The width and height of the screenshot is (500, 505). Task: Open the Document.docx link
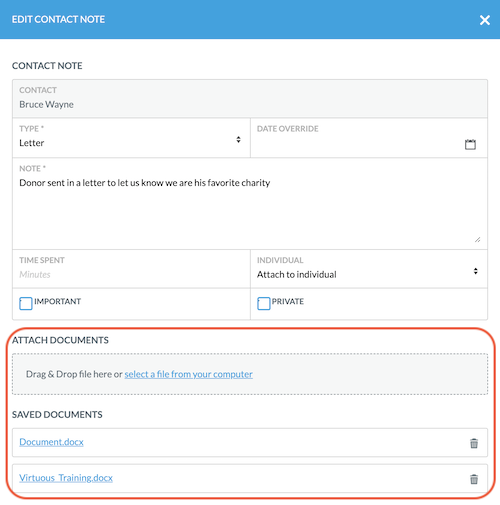pyautogui.click(x=51, y=442)
